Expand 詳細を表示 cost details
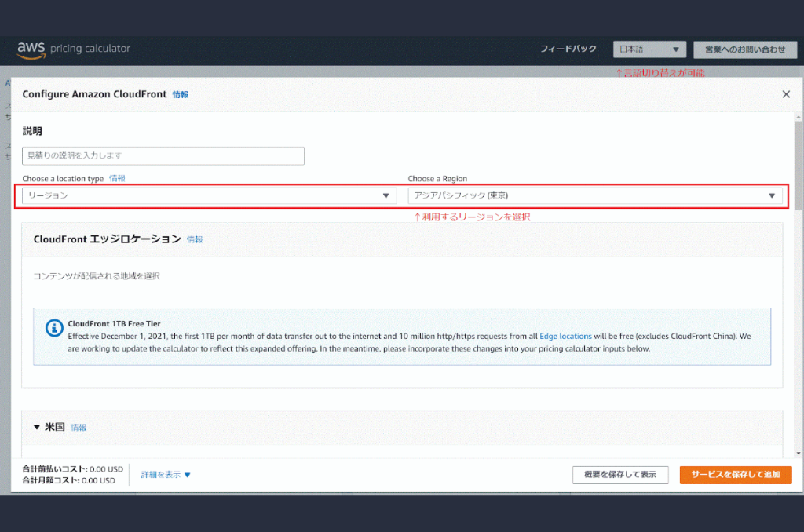804x532 pixels. 166,475
